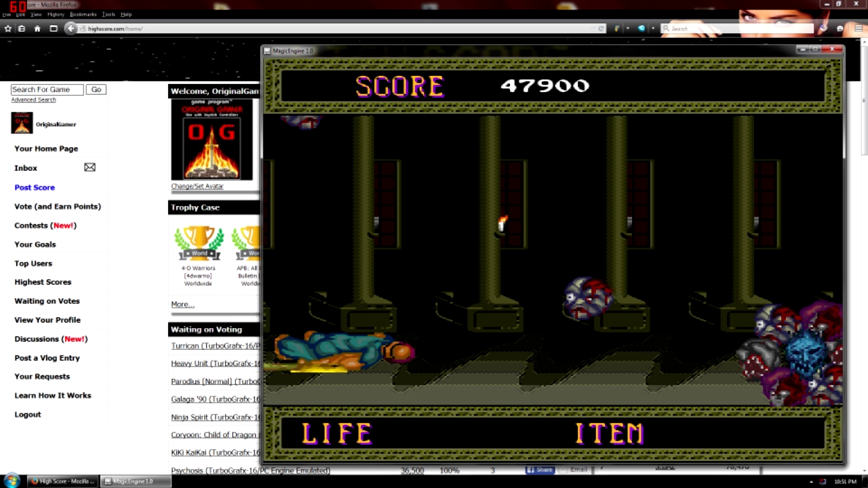Switch to High Score Firefox taskbar button
Screen dimensions: 868x488
(63, 481)
